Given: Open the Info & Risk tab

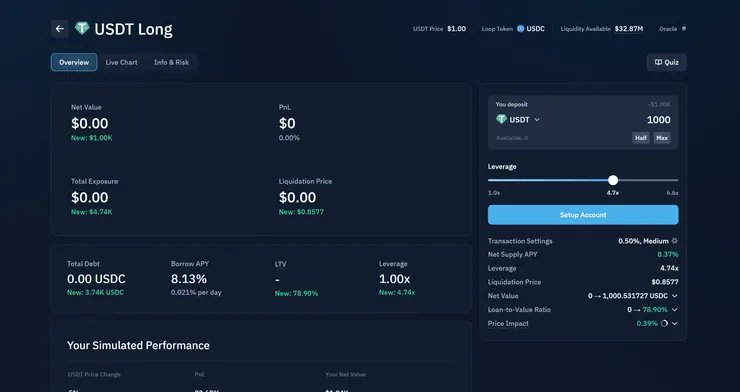Looking at the screenshot, I should 171,62.
